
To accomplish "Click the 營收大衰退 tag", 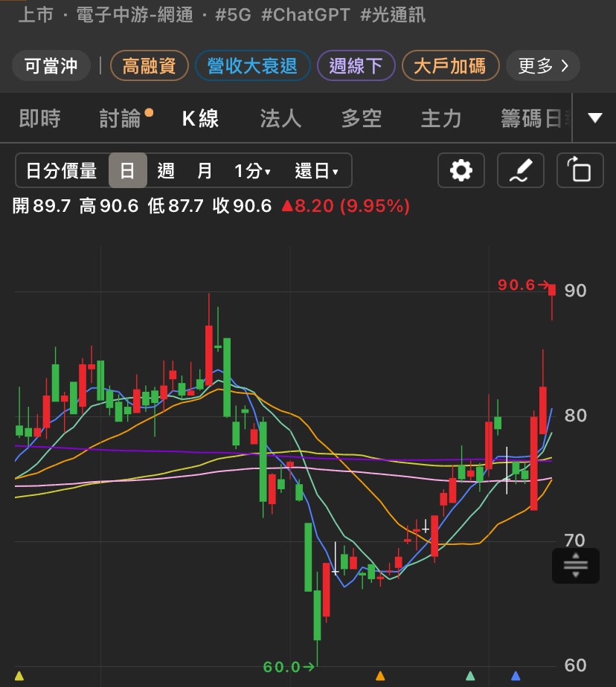I will tap(252, 65).
